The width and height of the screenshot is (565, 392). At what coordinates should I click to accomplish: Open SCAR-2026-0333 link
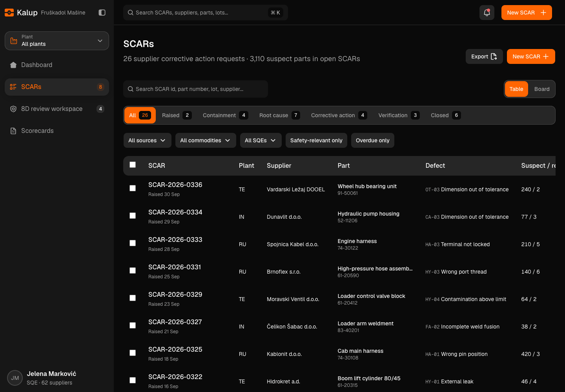tap(175, 240)
